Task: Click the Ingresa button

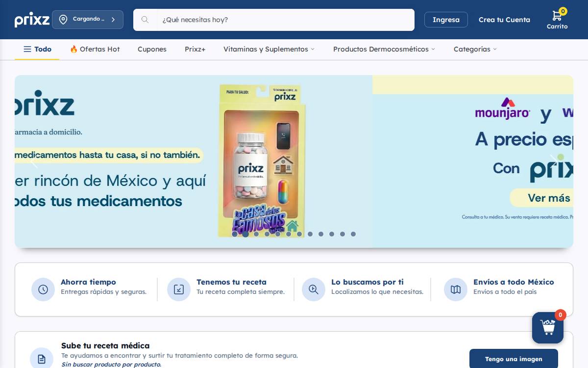Action: (446, 20)
